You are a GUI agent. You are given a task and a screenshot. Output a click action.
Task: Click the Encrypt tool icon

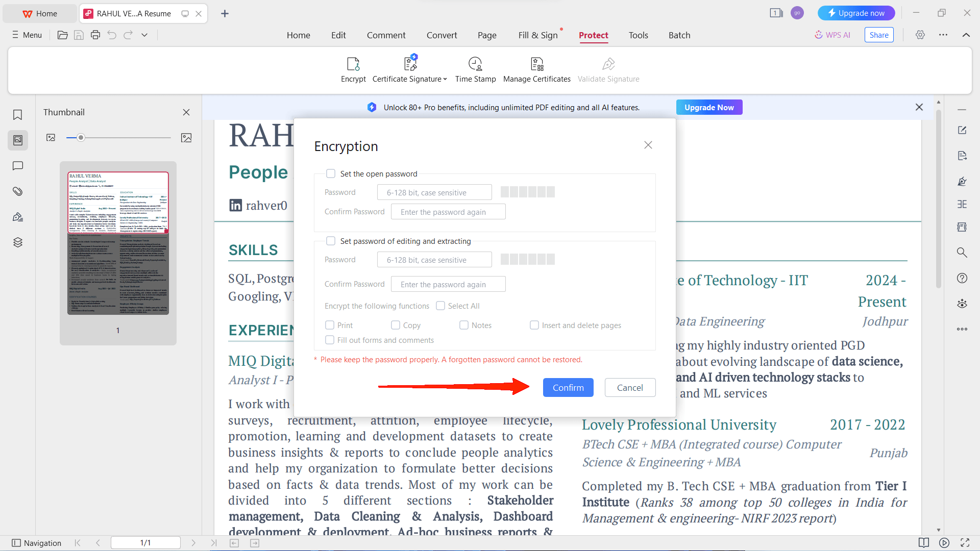(x=353, y=64)
